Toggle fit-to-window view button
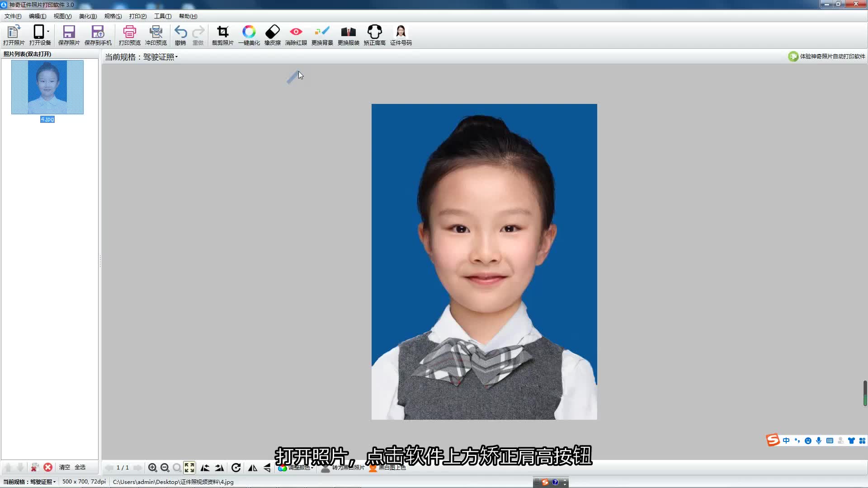The width and height of the screenshot is (868, 488). click(x=189, y=468)
